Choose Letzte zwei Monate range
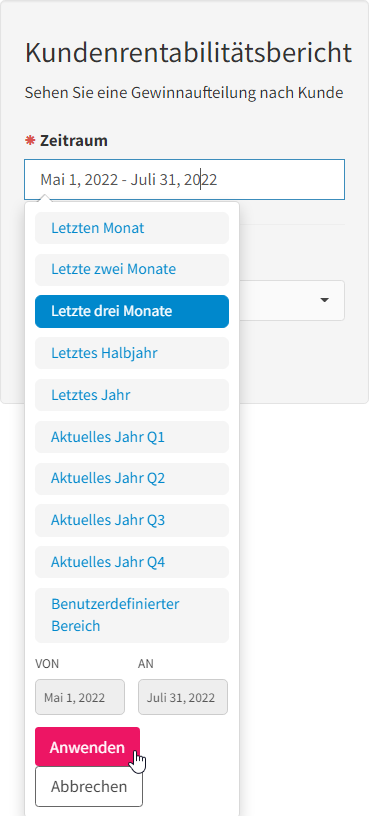 [x=132, y=270]
